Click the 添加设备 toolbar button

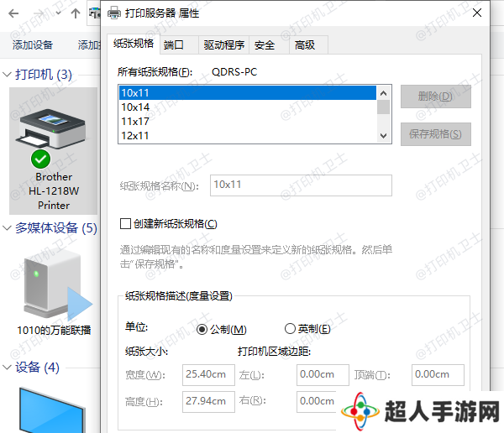tap(33, 45)
